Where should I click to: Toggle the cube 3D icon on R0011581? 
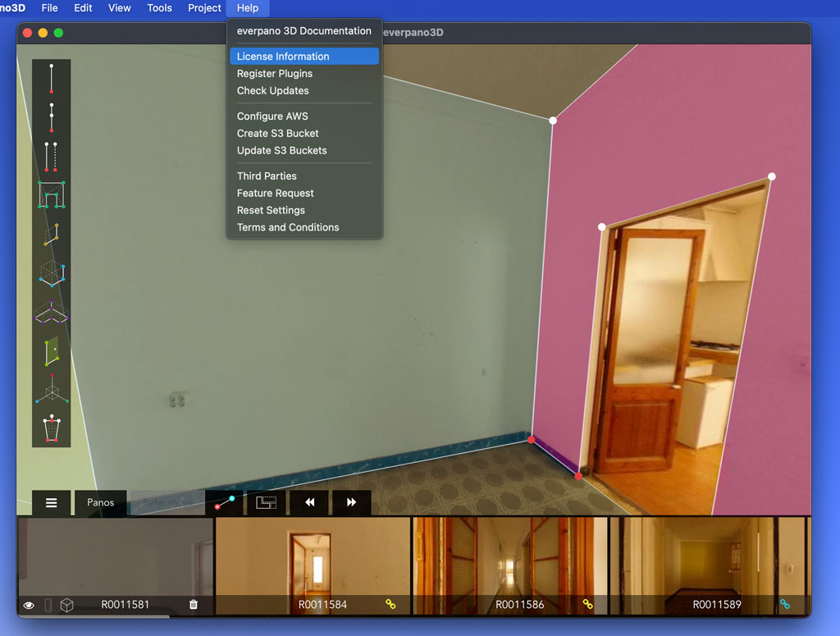click(67, 605)
